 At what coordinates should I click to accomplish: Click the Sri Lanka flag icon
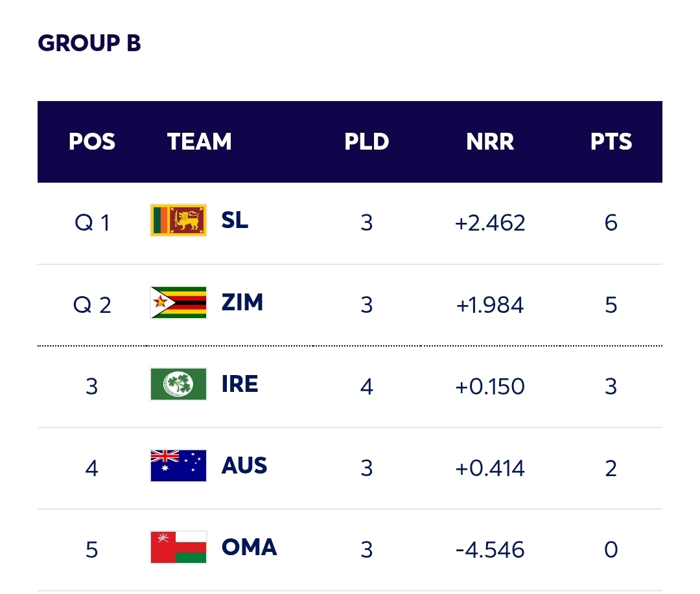[x=178, y=221]
